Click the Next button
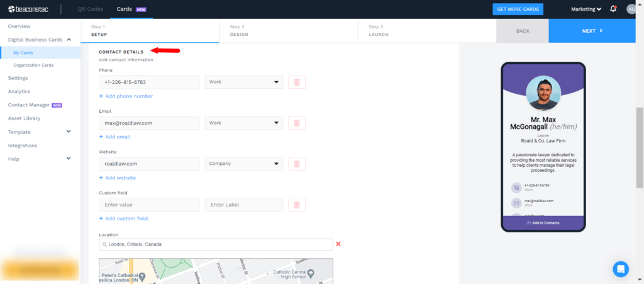644x284 pixels. click(x=592, y=31)
